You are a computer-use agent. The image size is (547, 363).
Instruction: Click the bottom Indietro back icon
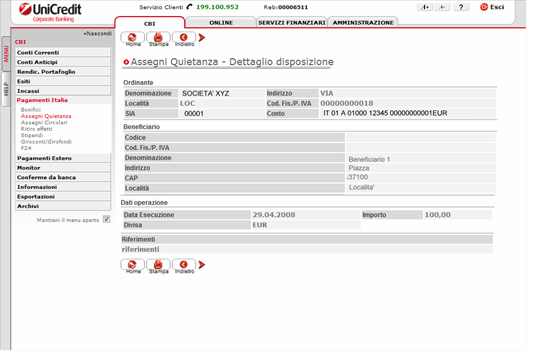point(184,265)
